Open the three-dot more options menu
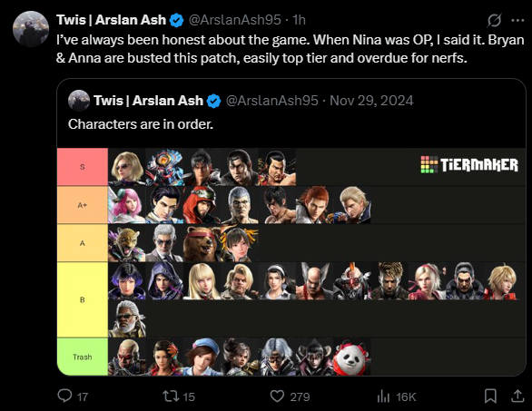 click(x=517, y=20)
